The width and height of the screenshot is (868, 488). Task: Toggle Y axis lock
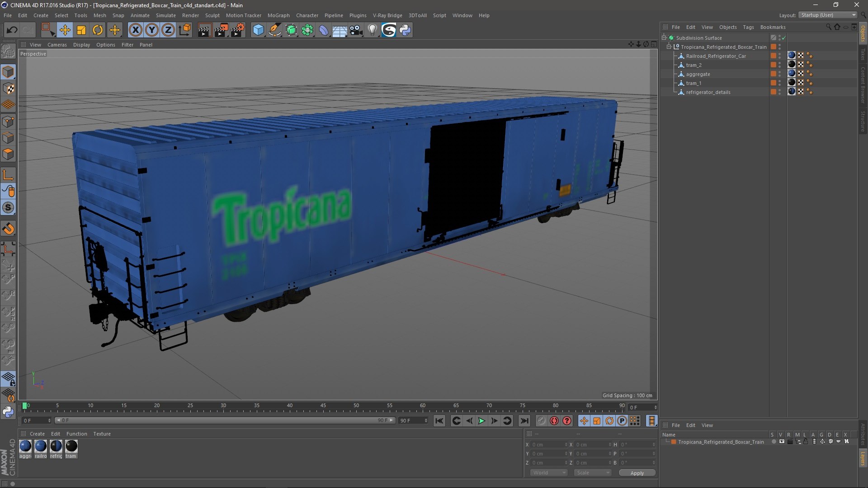[x=152, y=30]
